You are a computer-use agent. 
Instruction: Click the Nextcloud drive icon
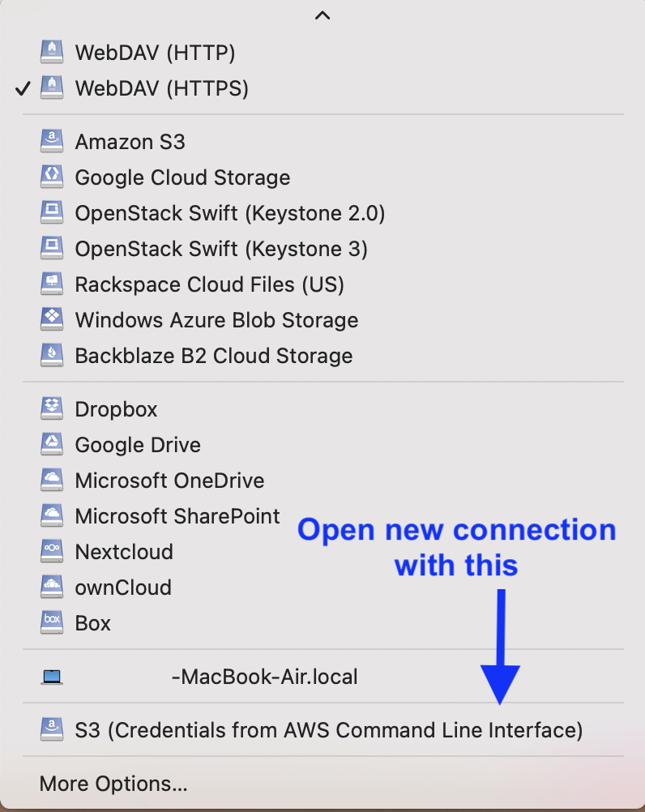pos(52,552)
